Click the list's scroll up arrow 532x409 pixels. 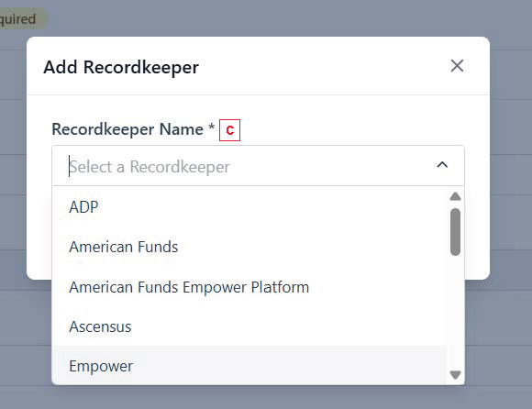[x=455, y=196]
